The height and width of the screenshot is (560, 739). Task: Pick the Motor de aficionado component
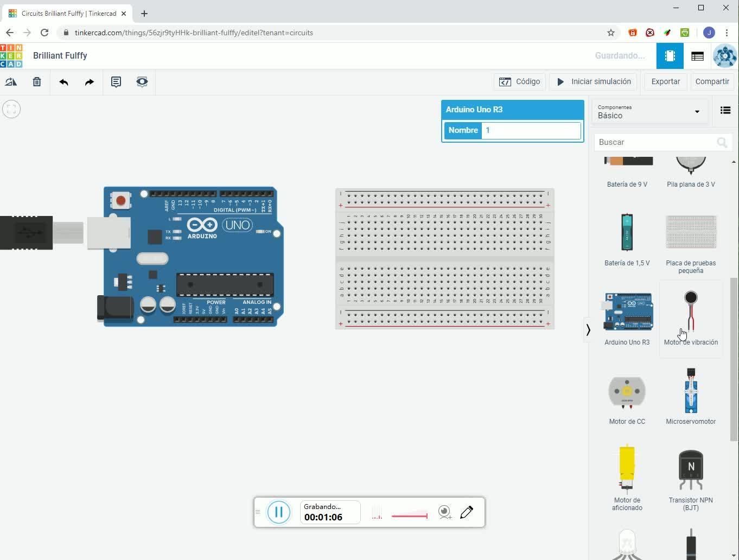[627, 478]
